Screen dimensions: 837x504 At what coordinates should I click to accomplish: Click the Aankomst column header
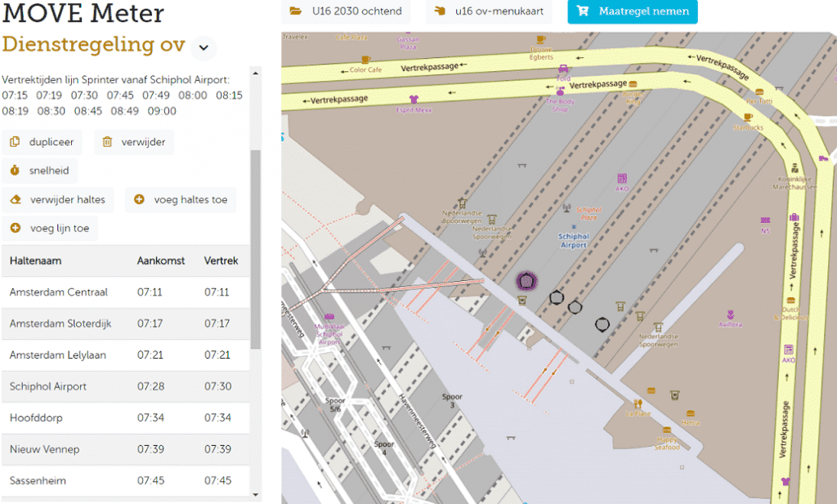[x=160, y=261]
